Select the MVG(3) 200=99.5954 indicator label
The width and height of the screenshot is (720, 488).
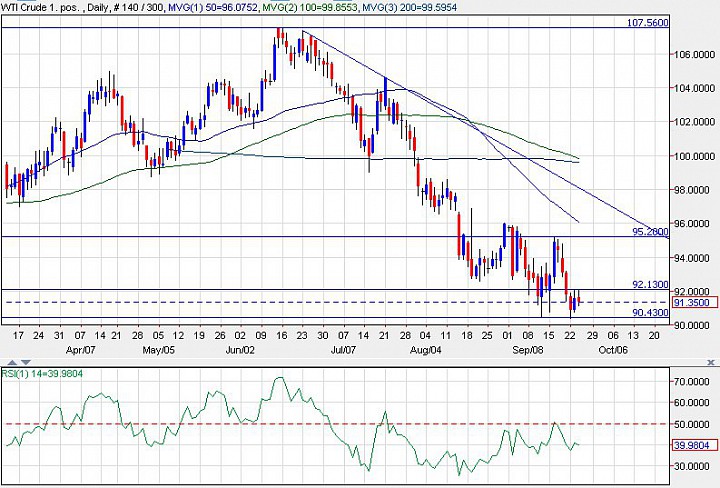coord(409,7)
